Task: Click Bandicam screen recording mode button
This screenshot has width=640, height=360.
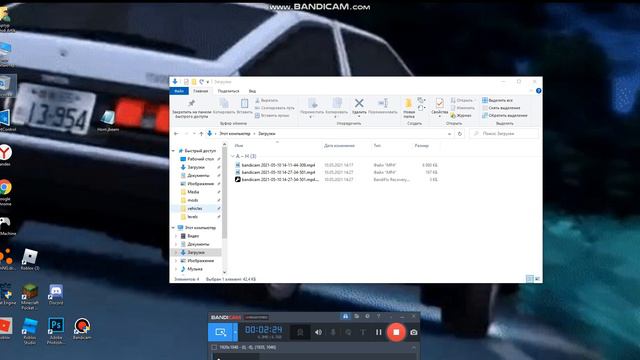Action: 220,332
